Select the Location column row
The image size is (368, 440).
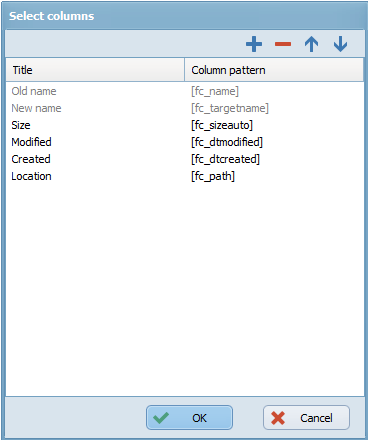tap(185, 176)
